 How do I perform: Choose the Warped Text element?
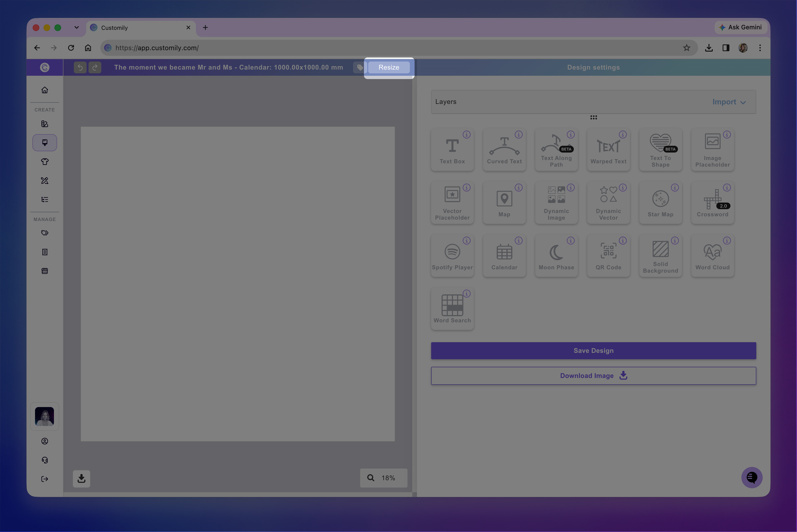click(x=608, y=150)
